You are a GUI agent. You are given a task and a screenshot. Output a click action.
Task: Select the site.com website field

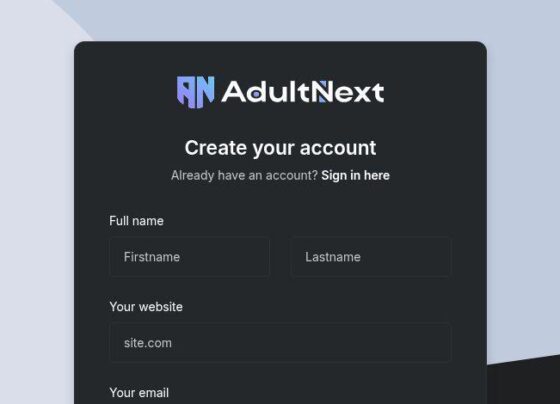pyautogui.click(x=280, y=343)
